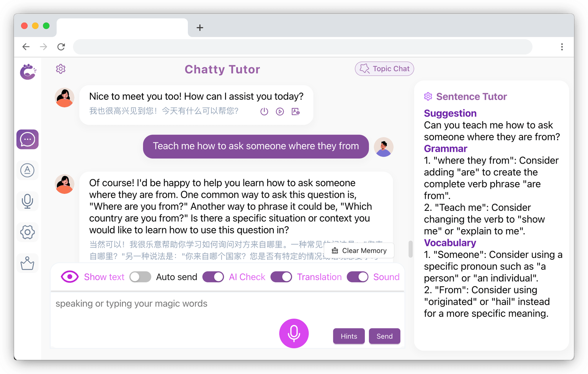
Task: Go forward in browser
Action: click(44, 47)
